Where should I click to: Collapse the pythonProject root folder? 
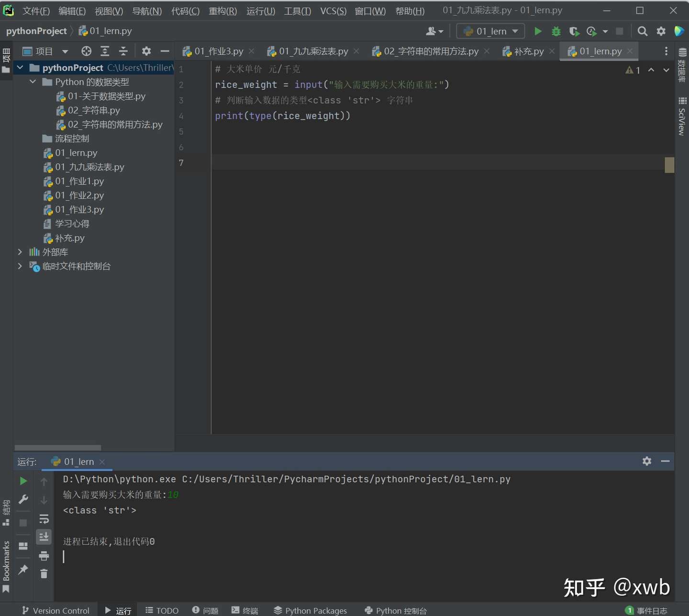click(x=20, y=68)
